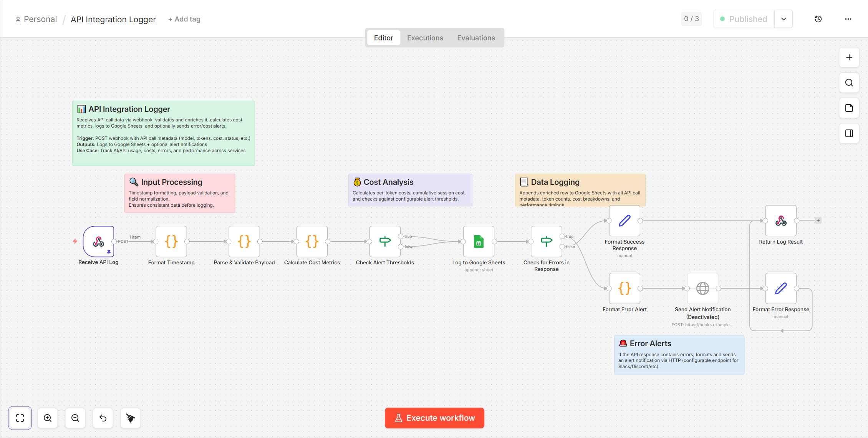
Task: Open the Published status dropdown
Action: 784,18
